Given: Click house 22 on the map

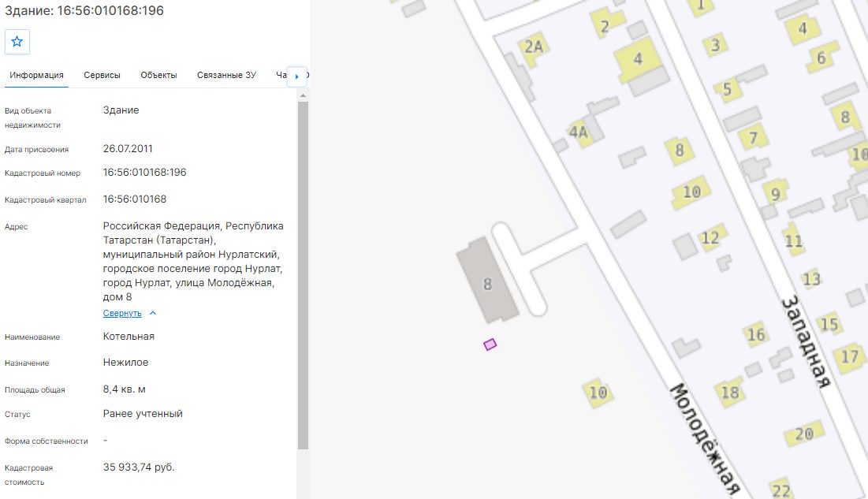Looking at the screenshot, I should coord(781,490).
